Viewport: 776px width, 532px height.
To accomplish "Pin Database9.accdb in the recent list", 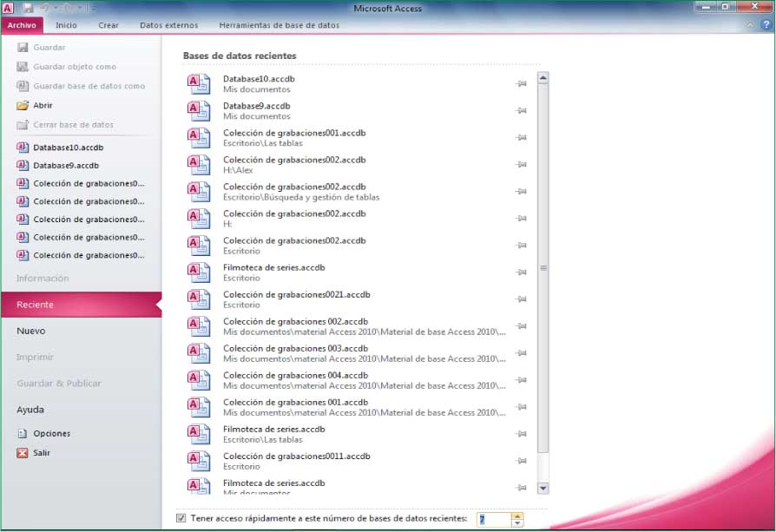I will 521,110.
